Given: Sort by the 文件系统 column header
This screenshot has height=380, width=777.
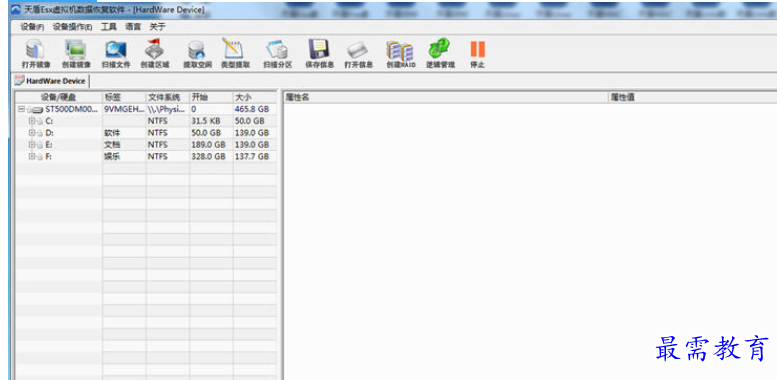Looking at the screenshot, I should (167, 97).
